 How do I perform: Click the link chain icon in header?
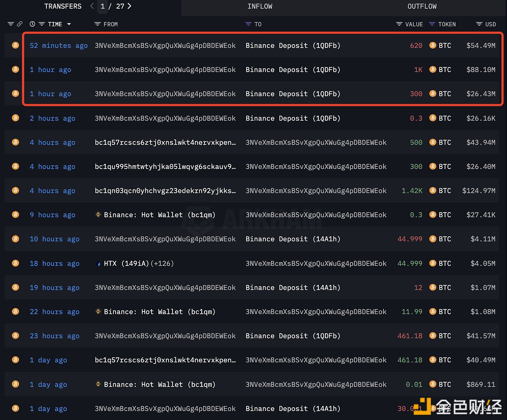(19, 24)
